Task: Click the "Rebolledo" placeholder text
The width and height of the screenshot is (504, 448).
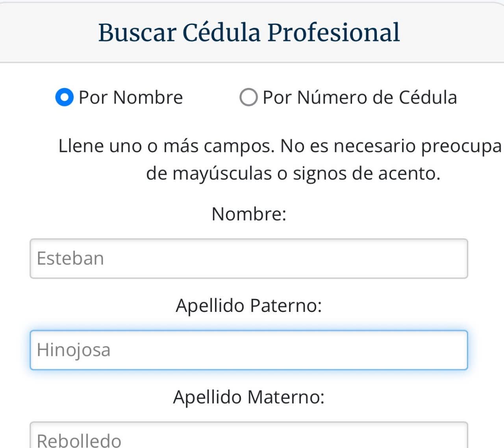Action: tap(79, 440)
